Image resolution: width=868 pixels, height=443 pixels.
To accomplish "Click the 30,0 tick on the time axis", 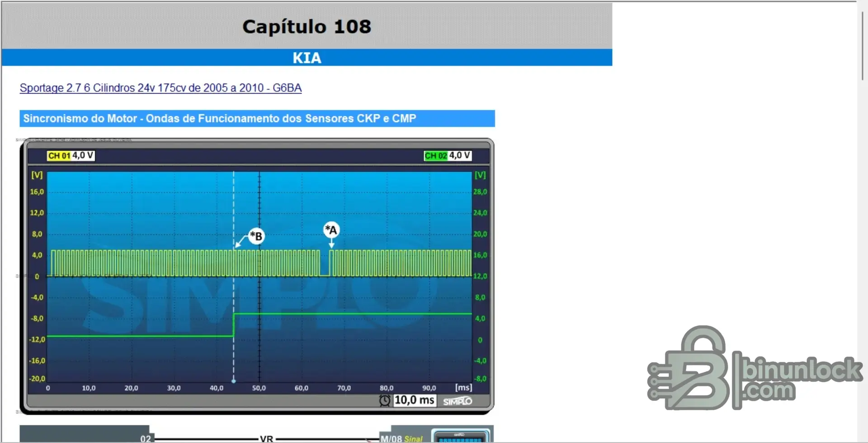I will [x=174, y=388].
